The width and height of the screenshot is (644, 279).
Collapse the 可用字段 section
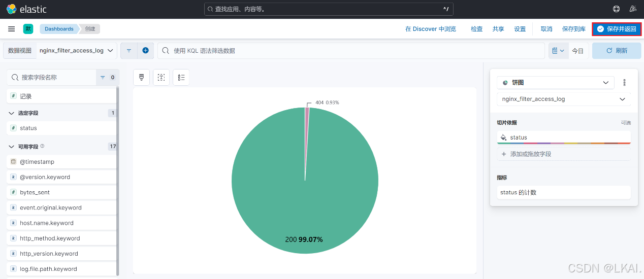[x=12, y=147]
